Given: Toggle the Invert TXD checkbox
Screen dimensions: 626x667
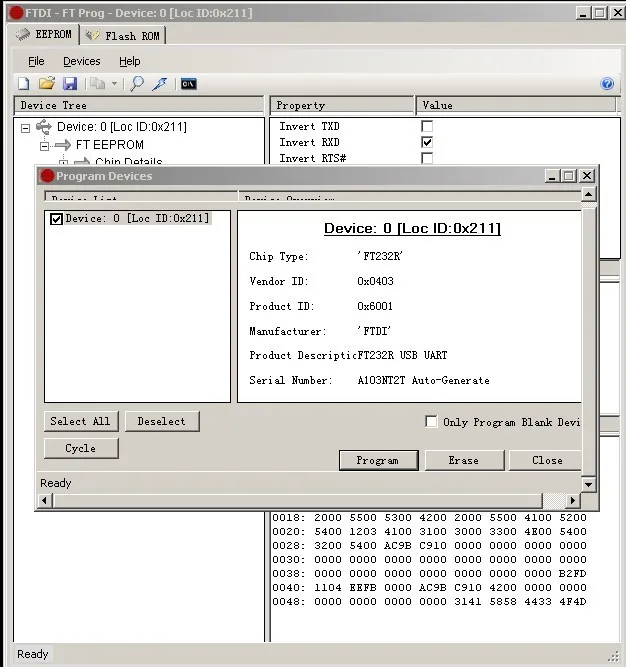Looking at the screenshot, I should point(427,127).
